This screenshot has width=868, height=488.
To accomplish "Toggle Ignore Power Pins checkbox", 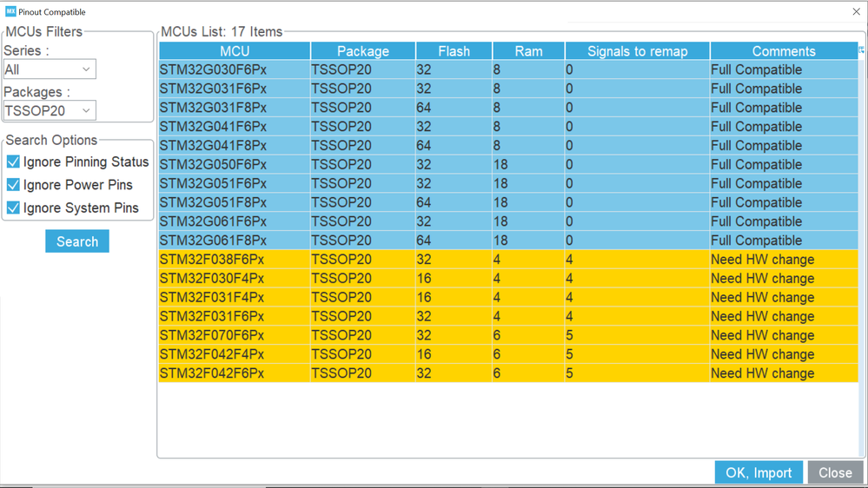I will point(13,185).
